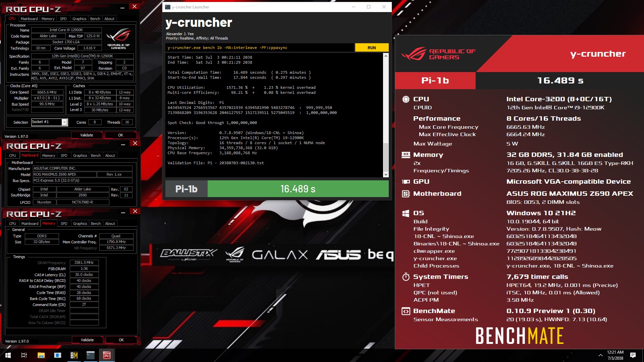Click the Windows OS icon in BenchMate panel
This screenshot has width=644, height=362.
(406, 213)
